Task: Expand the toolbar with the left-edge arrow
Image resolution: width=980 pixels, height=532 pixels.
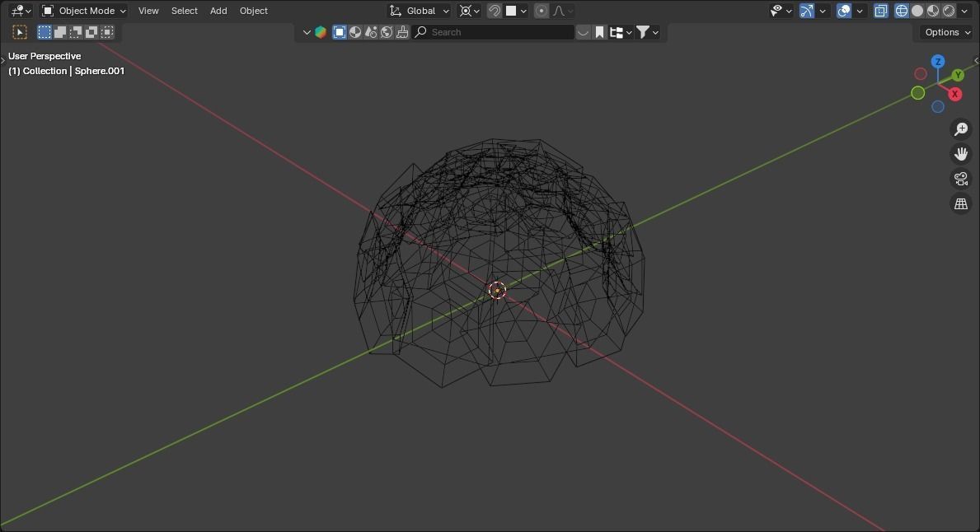Action: [2, 60]
